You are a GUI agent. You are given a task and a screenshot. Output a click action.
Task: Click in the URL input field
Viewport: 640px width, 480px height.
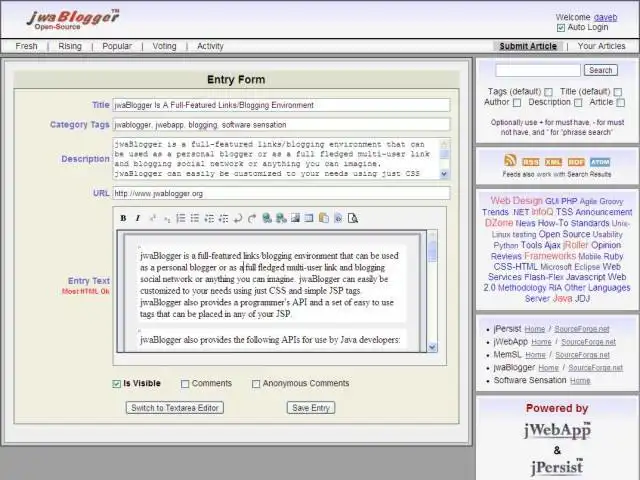[x=281, y=193]
